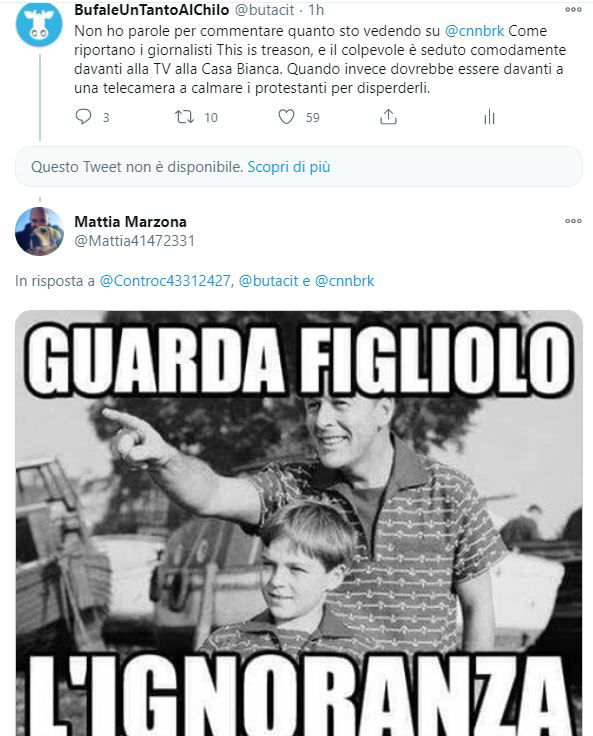Open BufaleUnTantoAlChilo display name
593x736 pixels.
coord(152,9)
